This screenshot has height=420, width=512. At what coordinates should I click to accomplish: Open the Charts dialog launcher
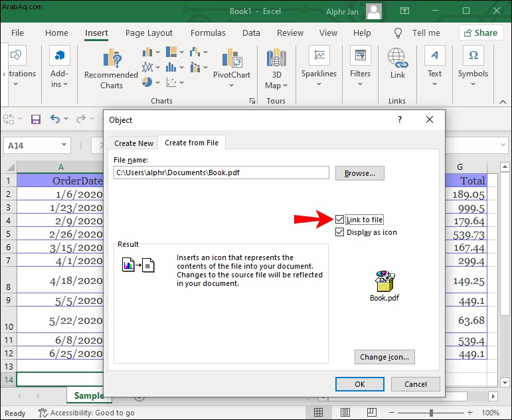[252, 101]
